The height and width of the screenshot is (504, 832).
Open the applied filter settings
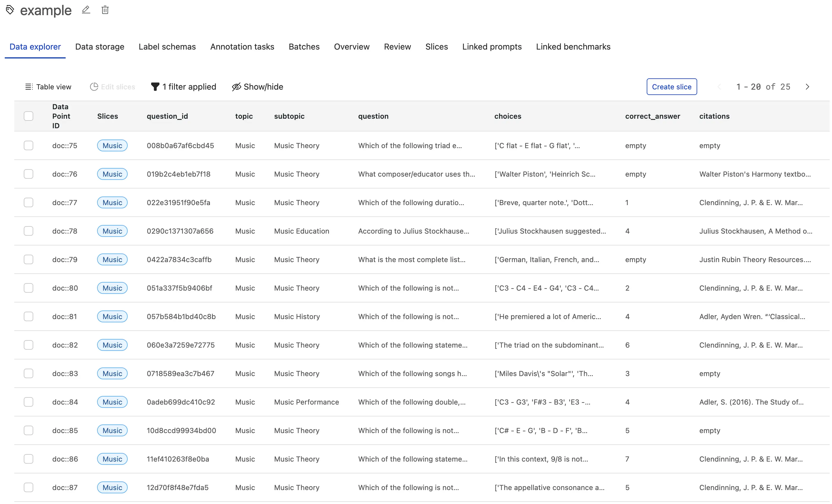coord(189,86)
